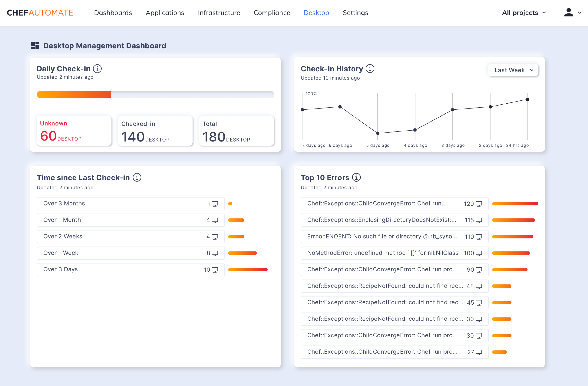This screenshot has width=588, height=386.
Task: Open the Time since Last Check-in info icon
Action: (x=137, y=177)
